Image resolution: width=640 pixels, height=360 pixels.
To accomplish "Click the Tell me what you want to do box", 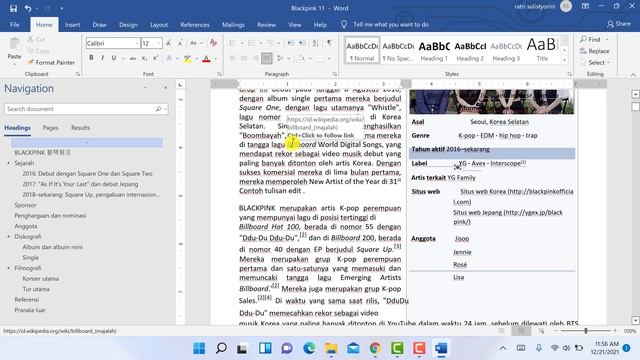I will (x=391, y=24).
